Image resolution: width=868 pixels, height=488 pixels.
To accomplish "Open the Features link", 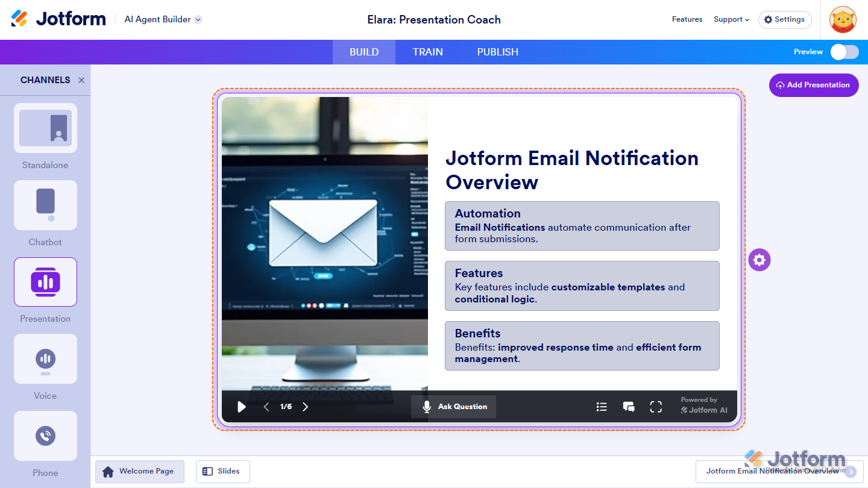I will point(687,19).
